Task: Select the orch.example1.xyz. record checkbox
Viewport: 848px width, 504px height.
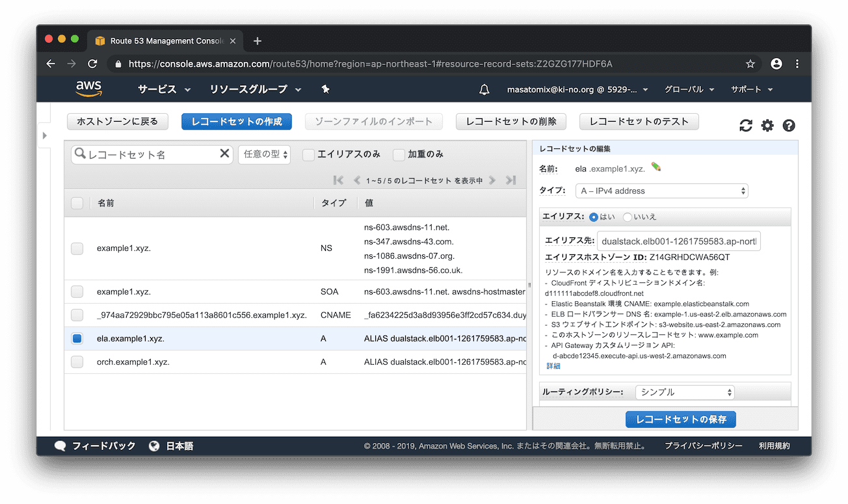Action: [x=77, y=362]
